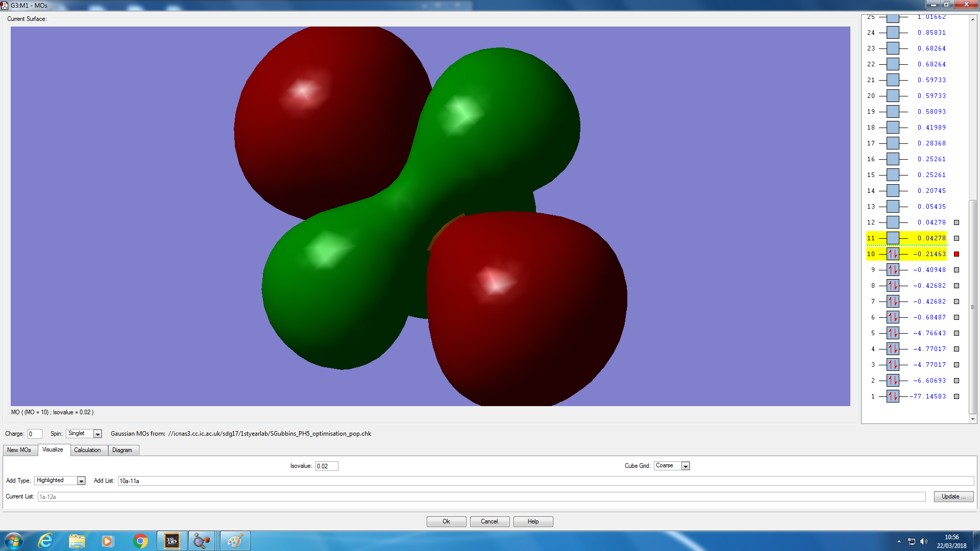980x551 pixels.
Task: Toggle the surface marker square for MO 5
Action: click(x=957, y=333)
